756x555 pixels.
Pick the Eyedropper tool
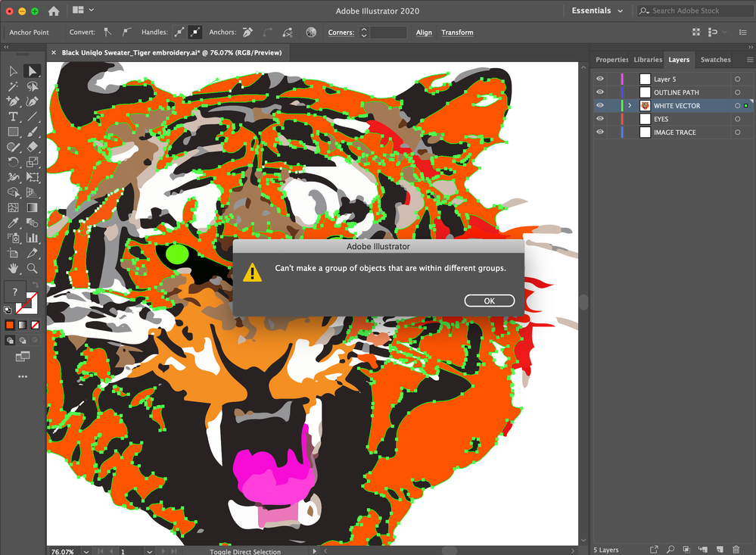[x=12, y=222]
